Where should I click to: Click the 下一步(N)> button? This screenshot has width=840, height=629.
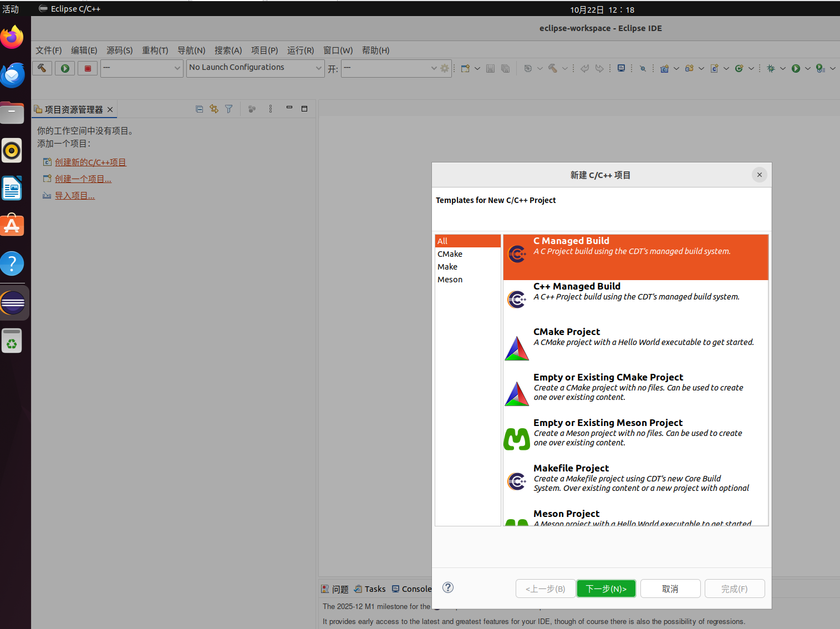pos(607,589)
